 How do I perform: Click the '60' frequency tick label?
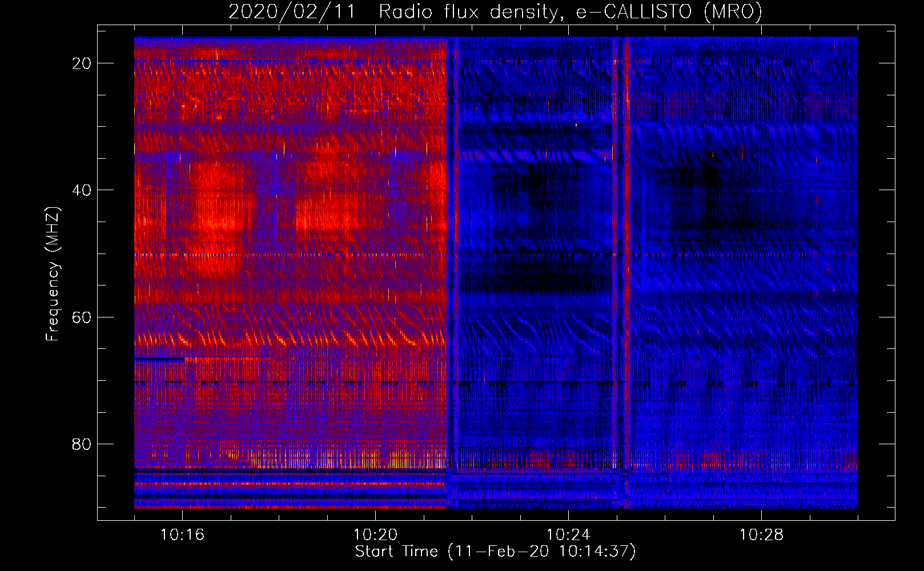tap(82, 317)
